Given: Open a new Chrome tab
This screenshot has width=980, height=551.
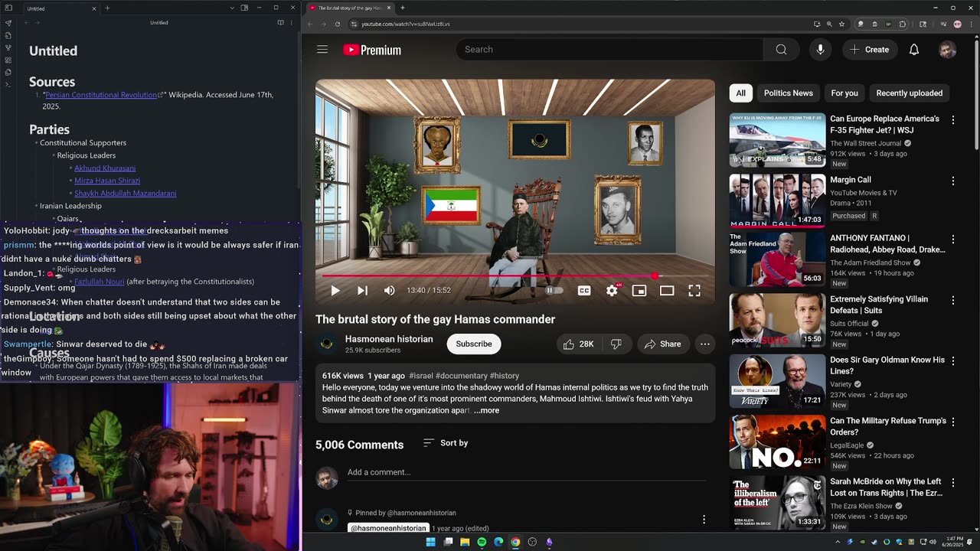Looking at the screenshot, I should (x=403, y=8).
